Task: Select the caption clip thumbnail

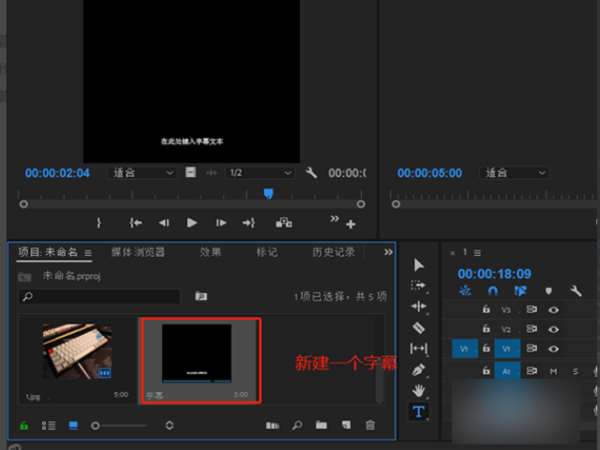Action: [197, 353]
